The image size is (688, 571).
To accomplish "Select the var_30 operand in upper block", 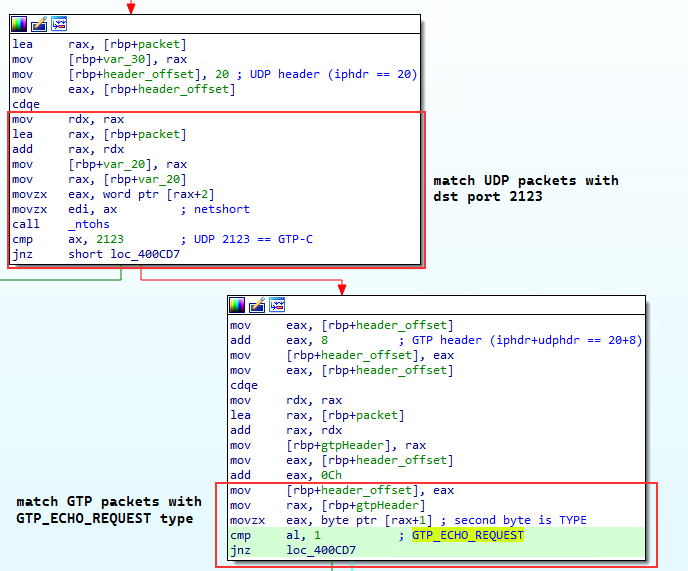I will (124, 59).
